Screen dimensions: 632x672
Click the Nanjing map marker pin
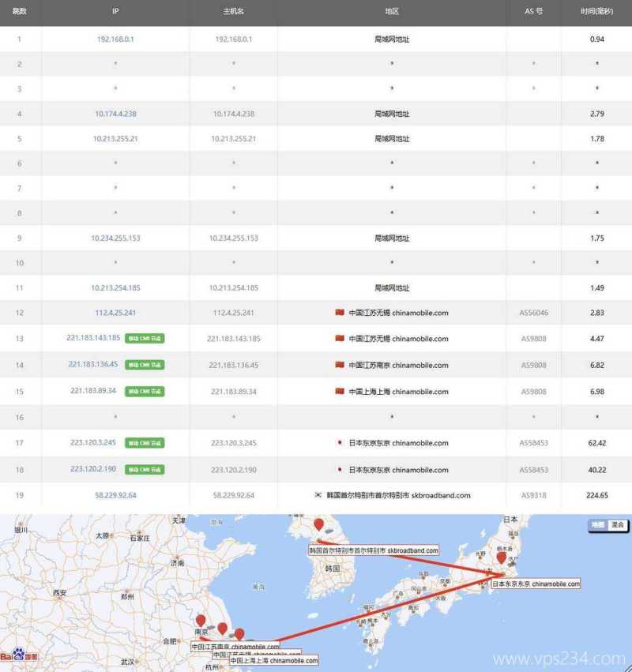pos(201,621)
